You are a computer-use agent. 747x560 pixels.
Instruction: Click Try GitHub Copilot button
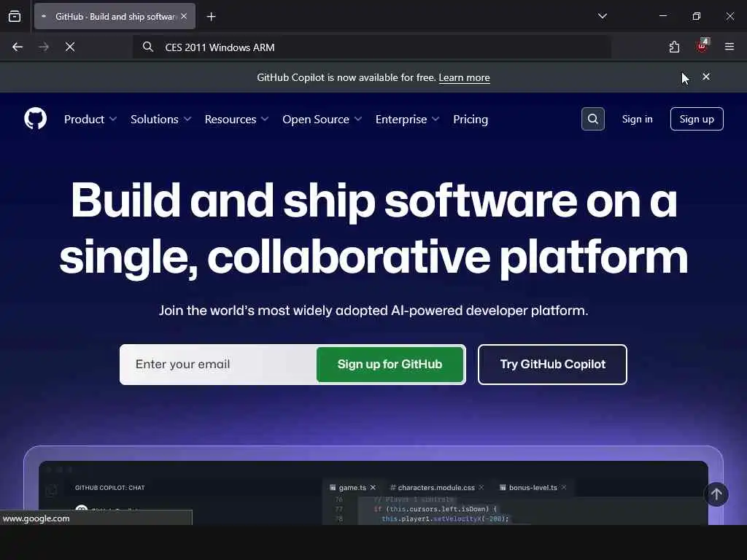click(552, 365)
